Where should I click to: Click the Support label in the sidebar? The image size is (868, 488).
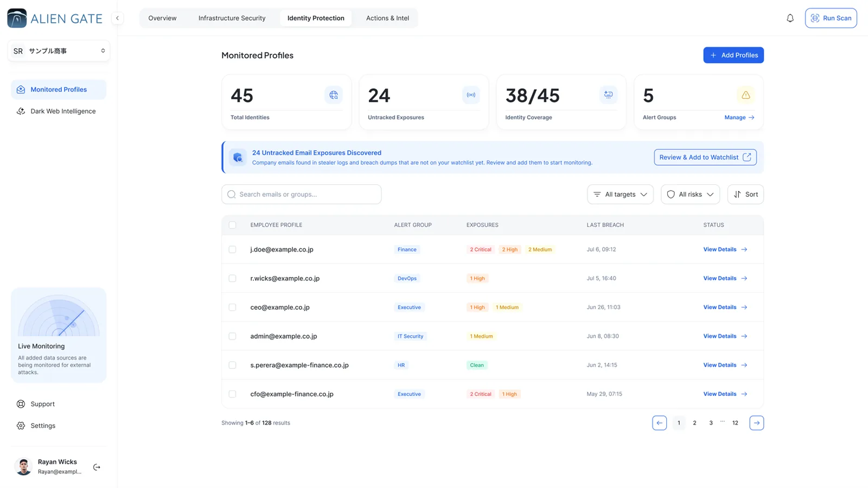(42, 404)
